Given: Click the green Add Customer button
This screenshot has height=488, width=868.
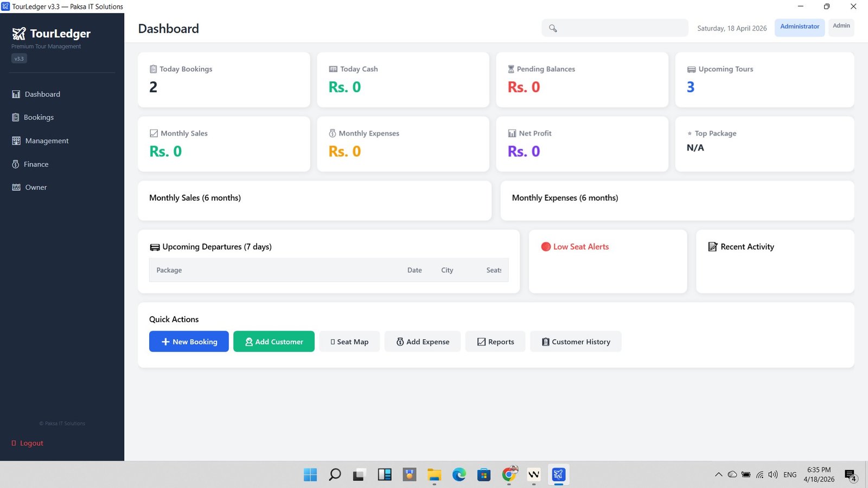Looking at the screenshot, I should 273,342.
